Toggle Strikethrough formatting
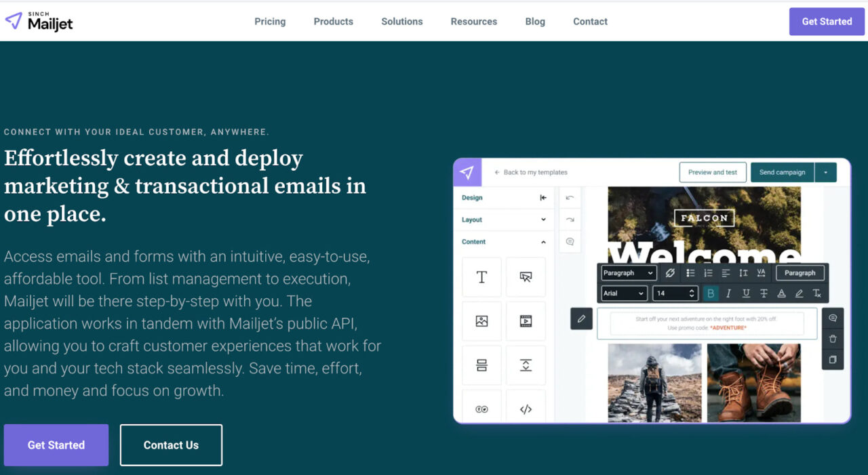The image size is (868, 475). [764, 293]
